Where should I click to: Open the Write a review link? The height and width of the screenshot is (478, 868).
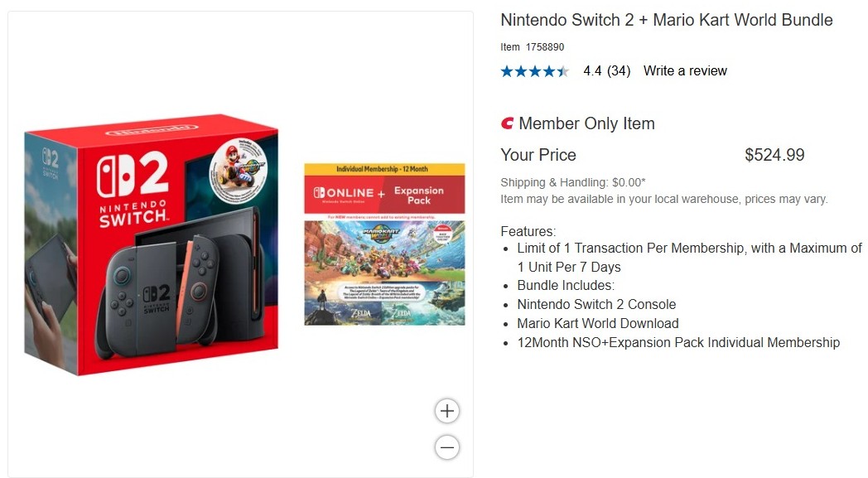point(685,70)
